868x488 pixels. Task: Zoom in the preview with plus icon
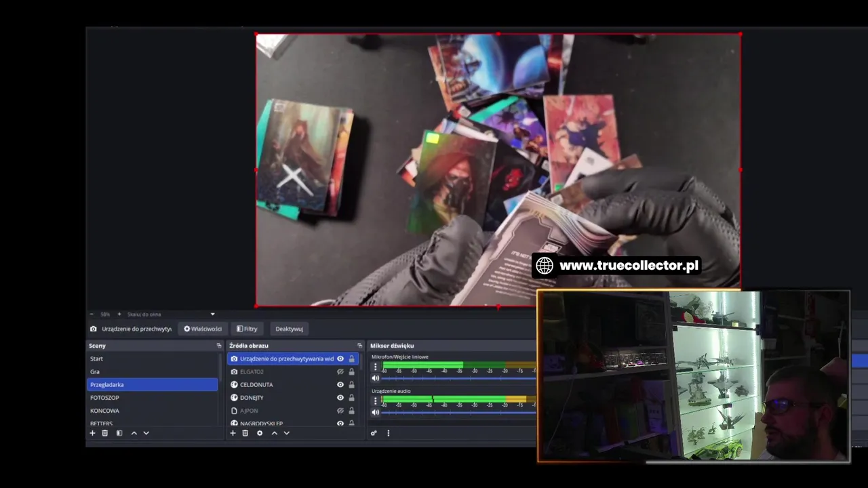[119, 314]
